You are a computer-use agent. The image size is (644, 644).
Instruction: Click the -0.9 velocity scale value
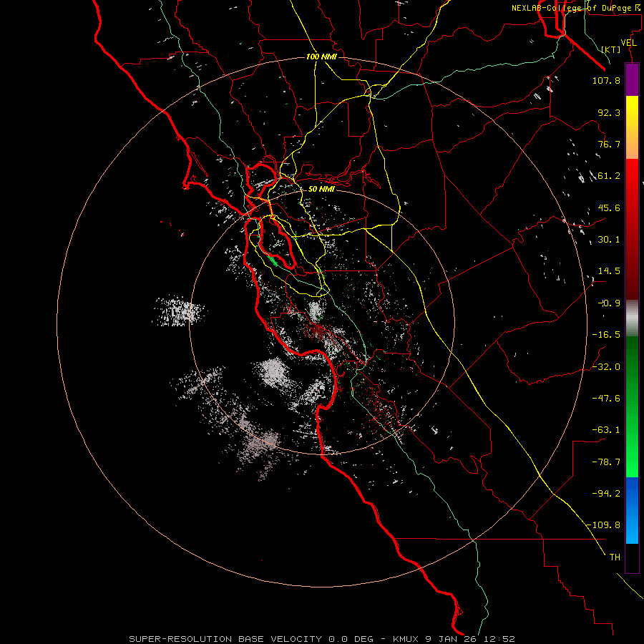pyautogui.click(x=609, y=303)
